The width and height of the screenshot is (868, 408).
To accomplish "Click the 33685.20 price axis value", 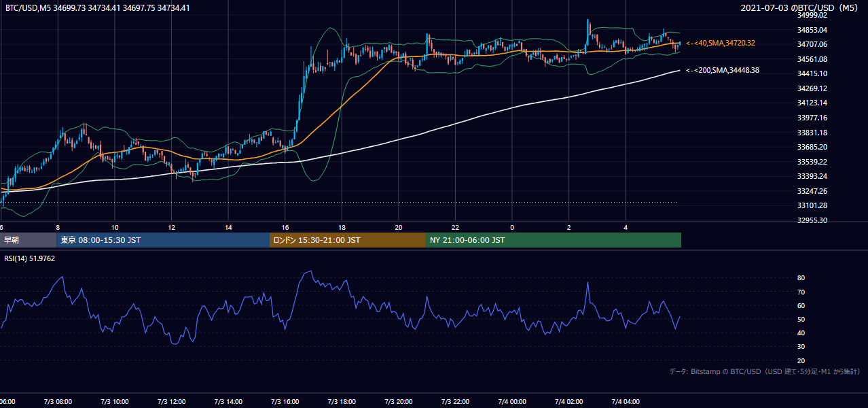I will [812, 147].
